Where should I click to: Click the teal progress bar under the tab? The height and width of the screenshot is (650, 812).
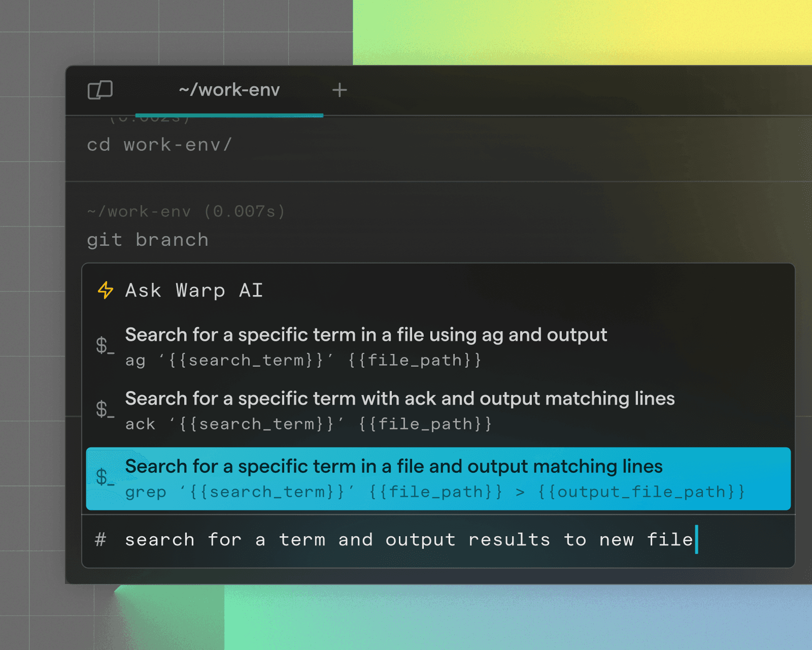(x=229, y=116)
